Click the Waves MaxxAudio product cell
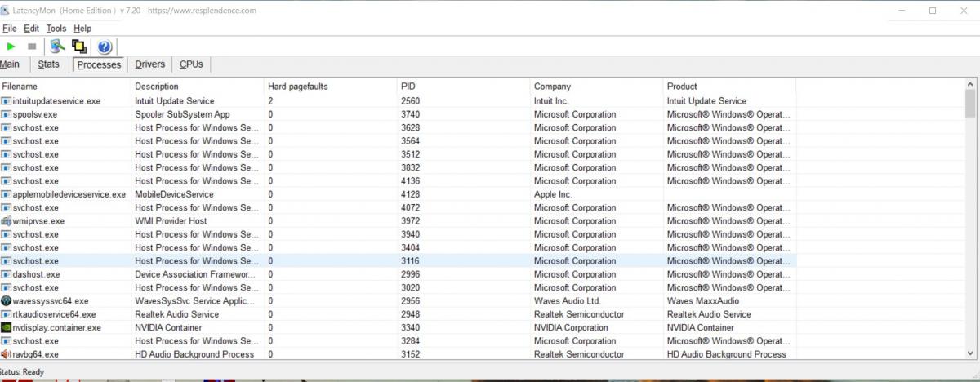The width and height of the screenshot is (980, 382). click(x=703, y=300)
